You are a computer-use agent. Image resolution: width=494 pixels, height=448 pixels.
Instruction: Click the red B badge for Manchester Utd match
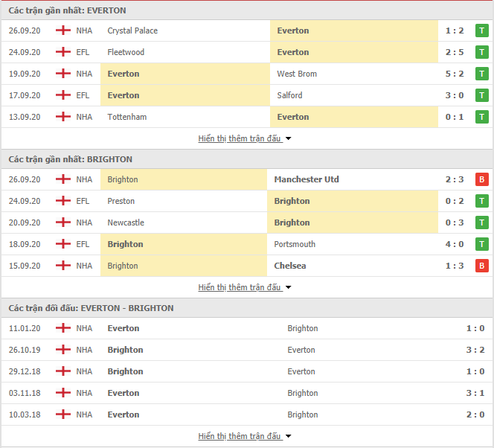coord(482,179)
